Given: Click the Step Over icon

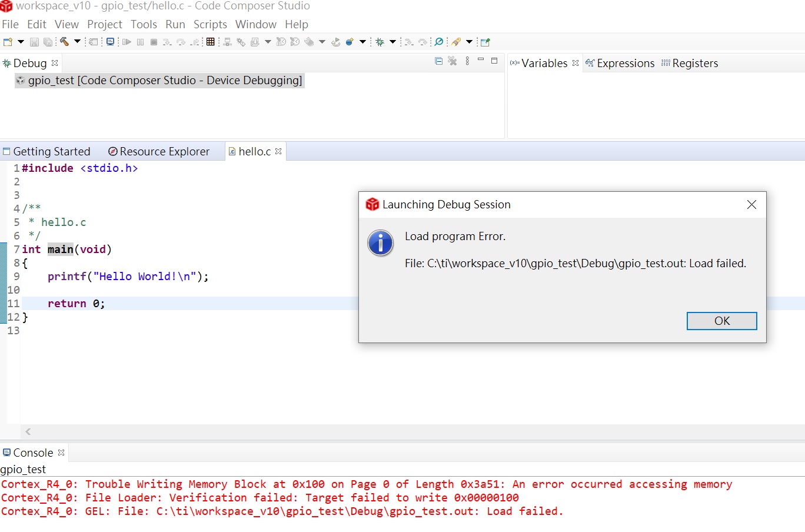Looking at the screenshot, I should pos(181,42).
